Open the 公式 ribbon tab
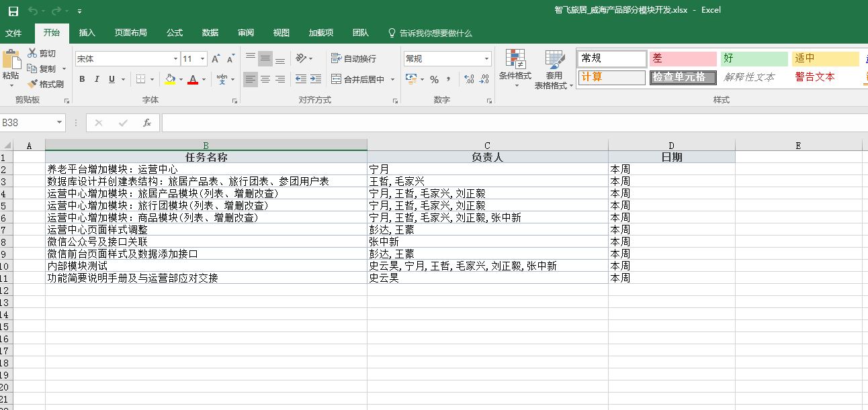Screen dimensions: 868x410 175,33
